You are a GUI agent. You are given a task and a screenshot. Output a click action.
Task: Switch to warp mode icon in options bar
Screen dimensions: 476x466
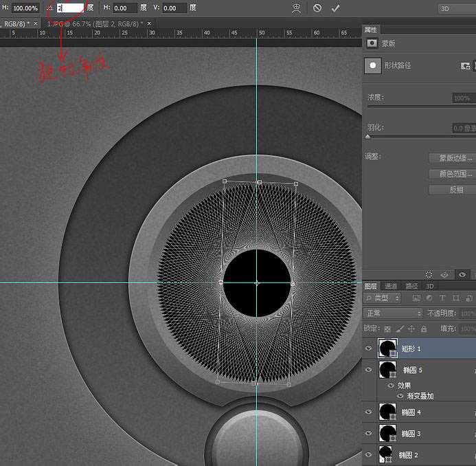click(296, 8)
